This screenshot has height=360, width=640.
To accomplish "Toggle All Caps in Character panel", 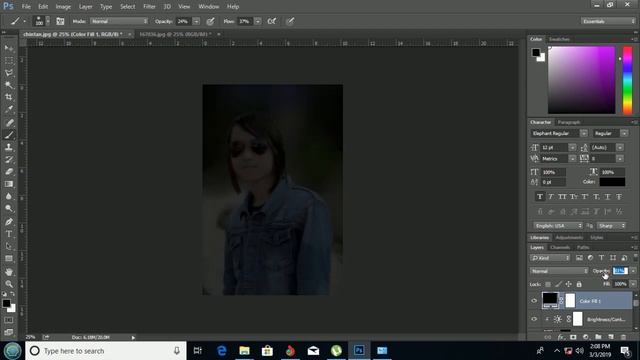I will pyautogui.click(x=562, y=197).
